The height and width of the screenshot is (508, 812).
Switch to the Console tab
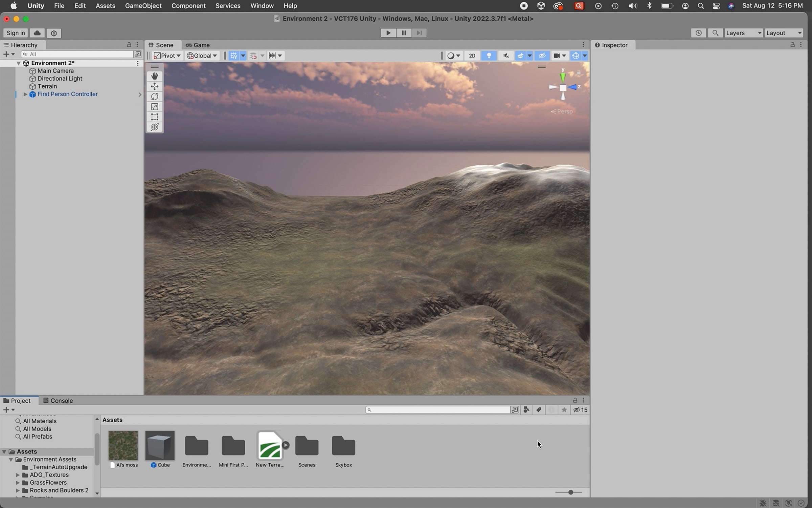tap(58, 401)
